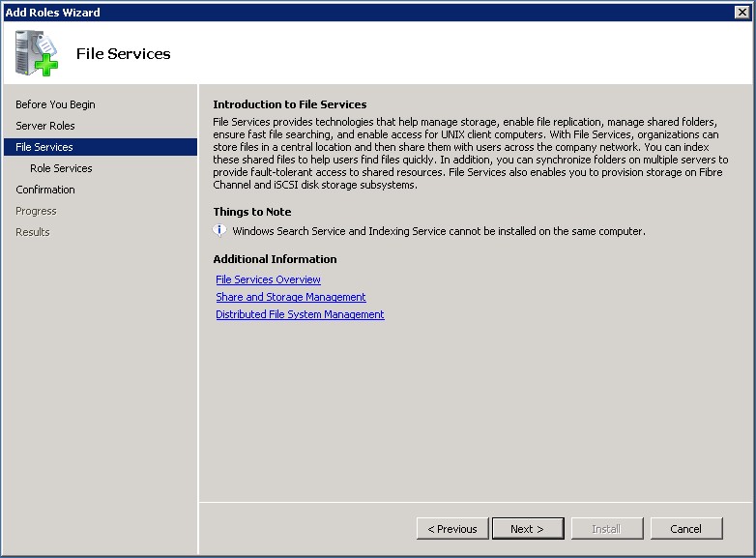This screenshot has height=558, width=756.
Task: Select the highlighted File Services sidebar step
Action: [44, 147]
